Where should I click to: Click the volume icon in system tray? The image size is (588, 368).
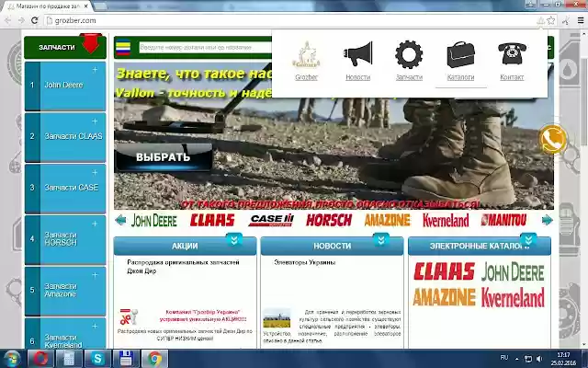pyautogui.click(x=539, y=359)
